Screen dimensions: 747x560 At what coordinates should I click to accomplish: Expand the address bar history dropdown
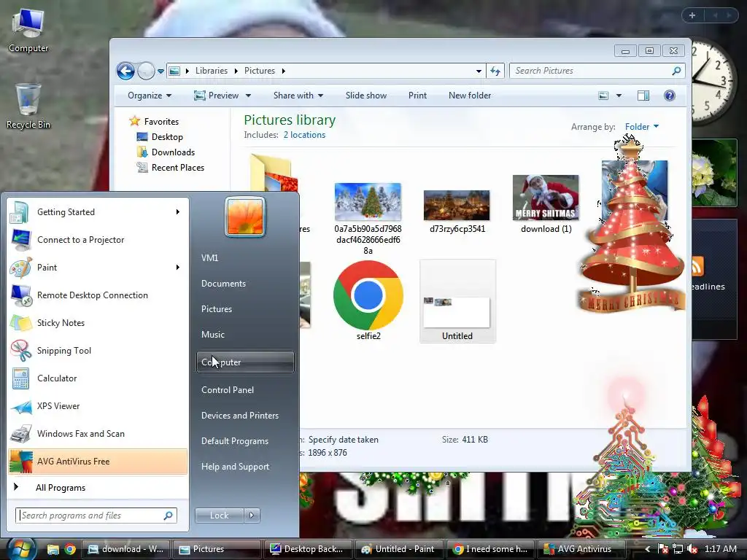pos(479,71)
